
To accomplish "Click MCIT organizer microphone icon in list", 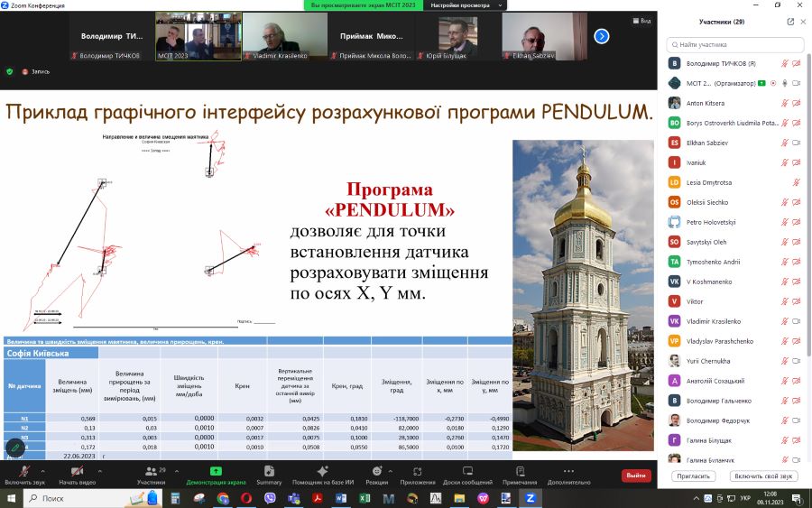I will coord(785,83).
